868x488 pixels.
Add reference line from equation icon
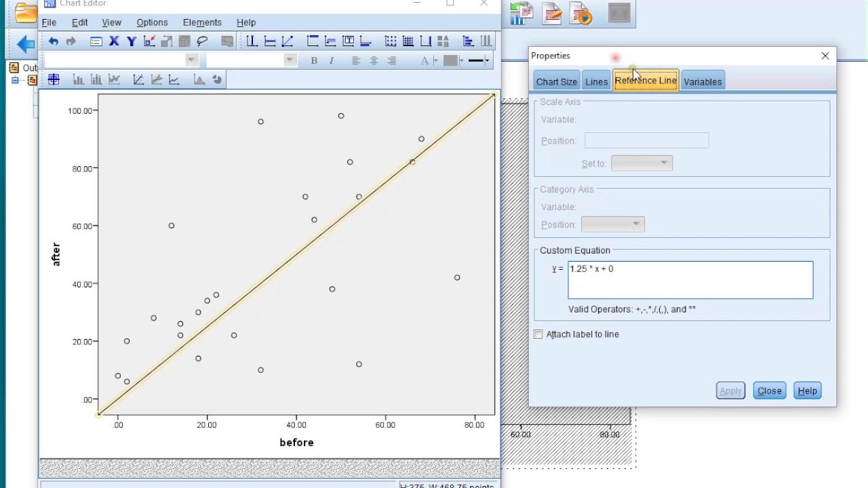point(288,41)
